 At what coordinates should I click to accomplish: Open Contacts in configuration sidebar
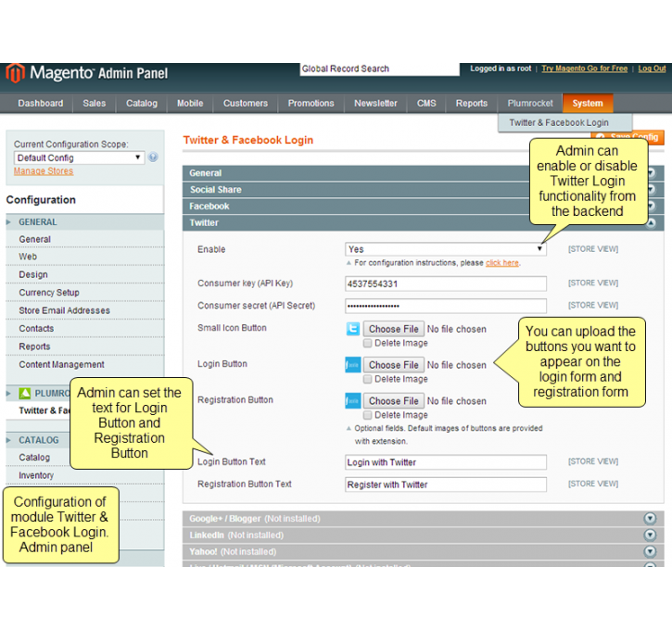(x=36, y=329)
